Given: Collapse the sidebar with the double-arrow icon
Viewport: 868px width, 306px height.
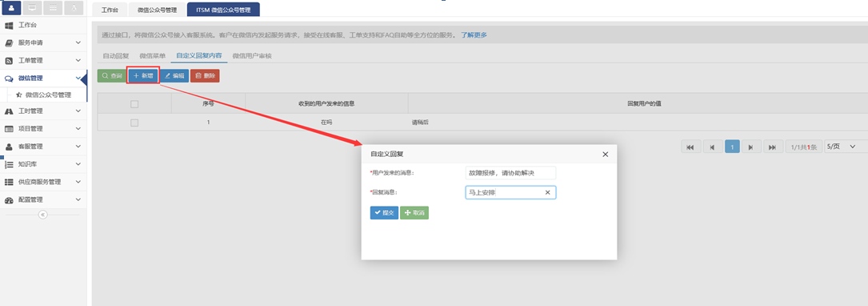Looking at the screenshot, I should (x=42, y=215).
